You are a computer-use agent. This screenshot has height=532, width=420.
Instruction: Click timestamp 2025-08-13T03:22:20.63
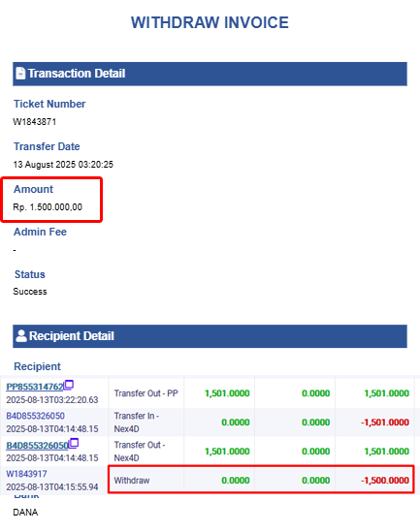(52, 400)
